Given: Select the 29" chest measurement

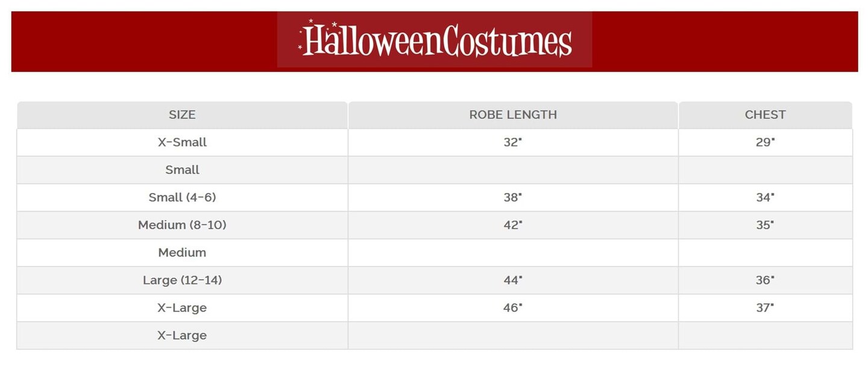Looking at the screenshot, I should (764, 142).
